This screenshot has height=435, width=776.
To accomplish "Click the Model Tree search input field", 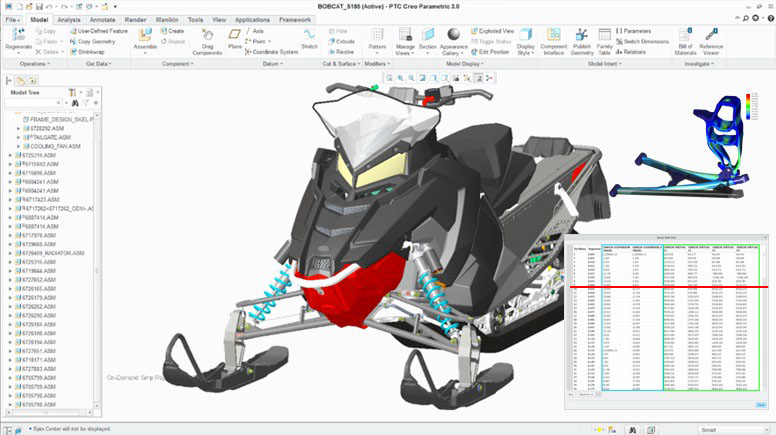I will pyautogui.click(x=33, y=103).
